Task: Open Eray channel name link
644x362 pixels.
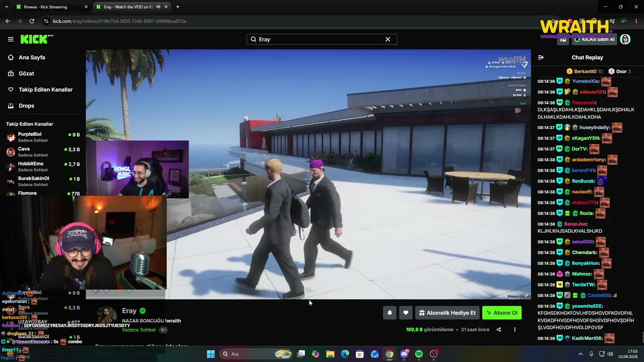Action: click(x=129, y=311)
